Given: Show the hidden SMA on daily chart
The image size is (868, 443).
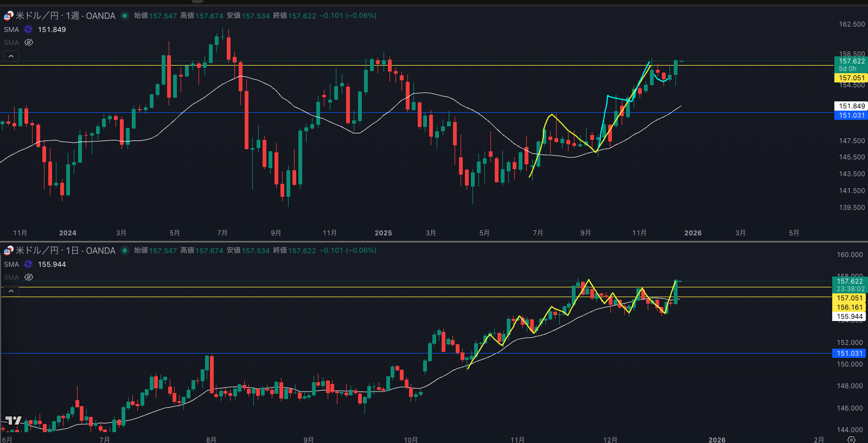Looking at the screenshot, I should pyautogui.click(x=29, y=277).
